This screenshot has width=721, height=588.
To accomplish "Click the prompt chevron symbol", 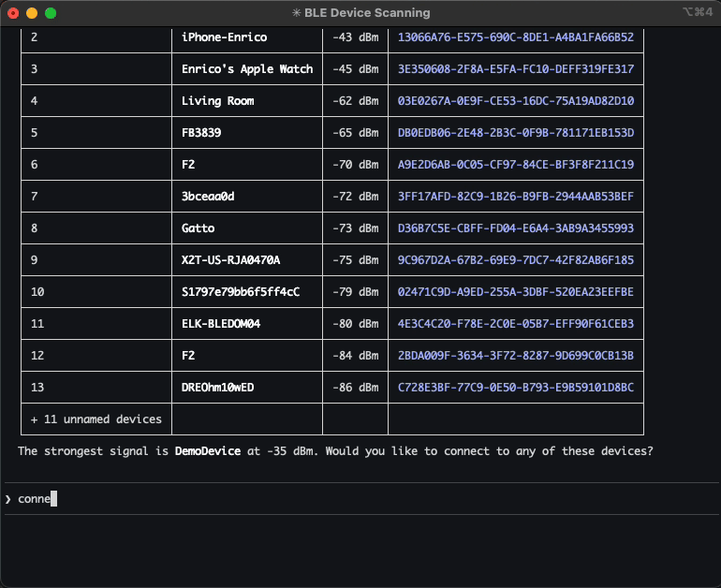I will coord(8,499).
